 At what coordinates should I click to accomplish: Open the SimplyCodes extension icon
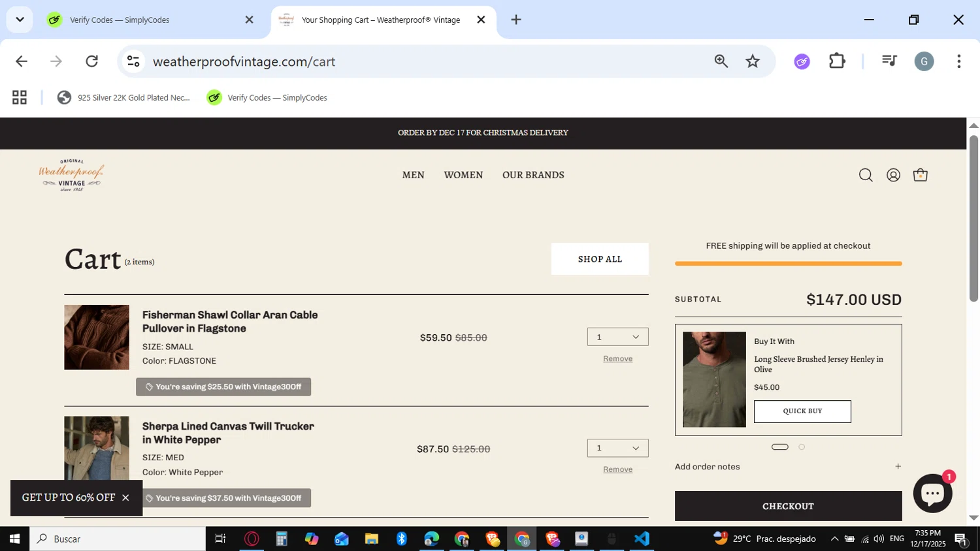(802, 61)
